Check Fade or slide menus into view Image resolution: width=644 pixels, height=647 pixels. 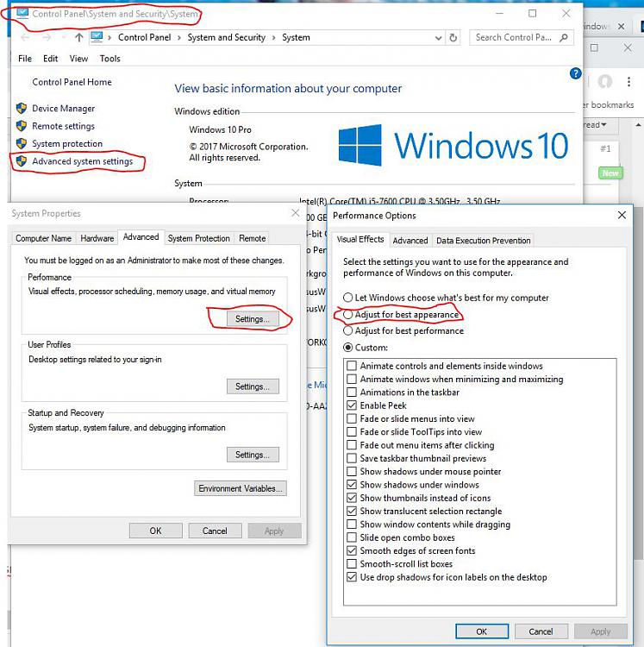pyautogui.click(x=352, y=418)
